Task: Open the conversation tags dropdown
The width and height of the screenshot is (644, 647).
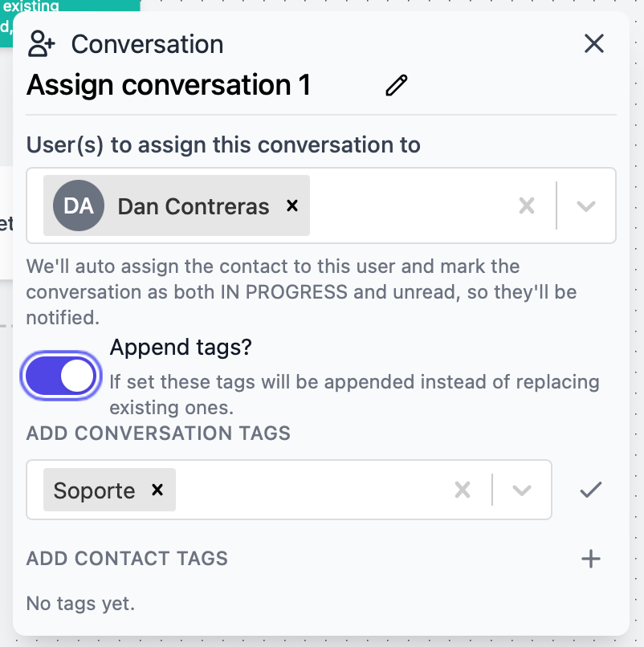Action: pyautogui.click(x=520, y=490)
